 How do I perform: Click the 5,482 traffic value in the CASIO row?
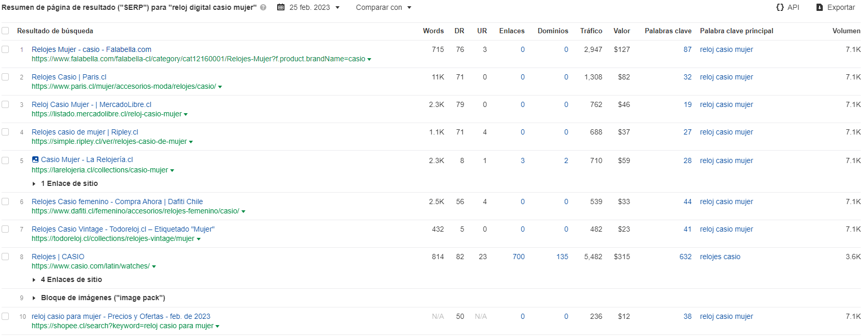point(593,257)
